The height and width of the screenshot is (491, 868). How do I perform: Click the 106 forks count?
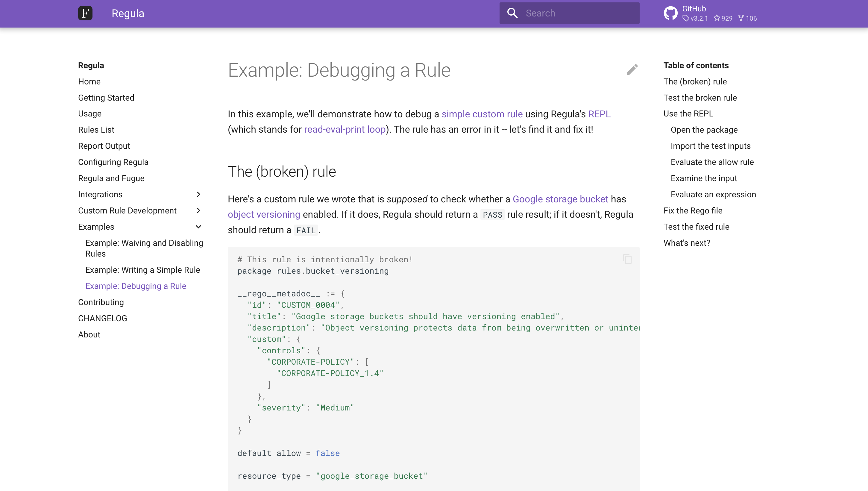click(x=747, y=18)
